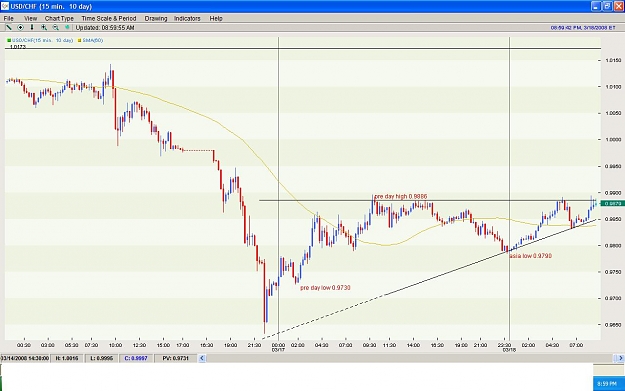Open the View menu
Image resolution: width=625 pixels, height=391 pixels.
click(30, 18)
